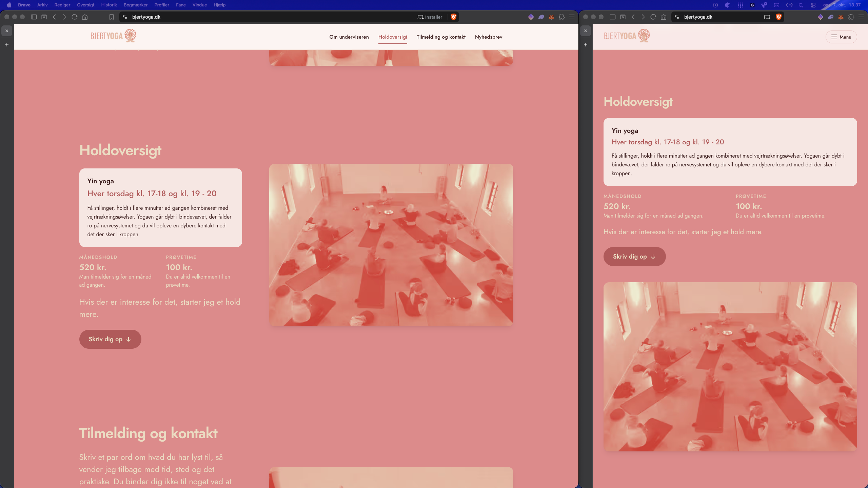Open the MetaMask fox extension in the left window
The image size is (868, 488).
point(551,17)
